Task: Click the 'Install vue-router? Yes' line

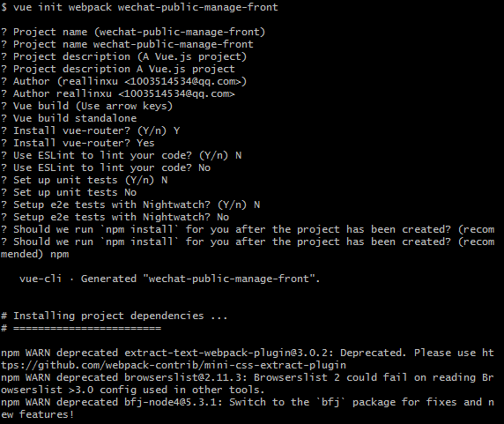Action: (78, 143)
